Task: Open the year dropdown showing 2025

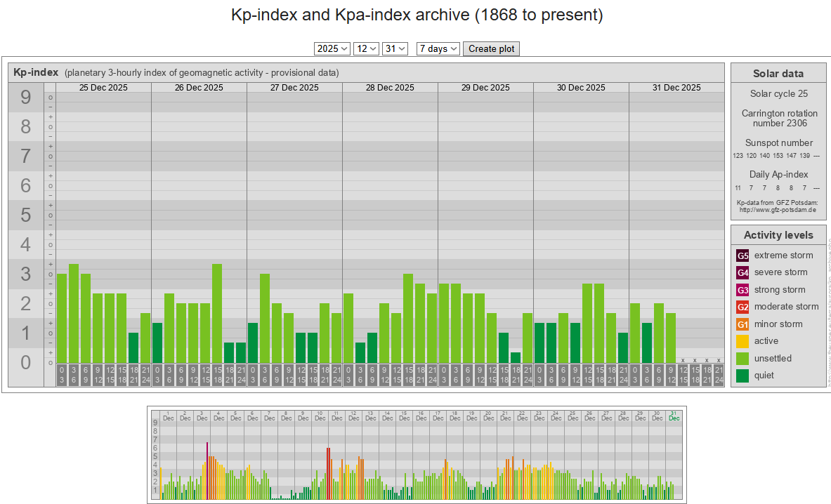Action: (x=332, y=48)
